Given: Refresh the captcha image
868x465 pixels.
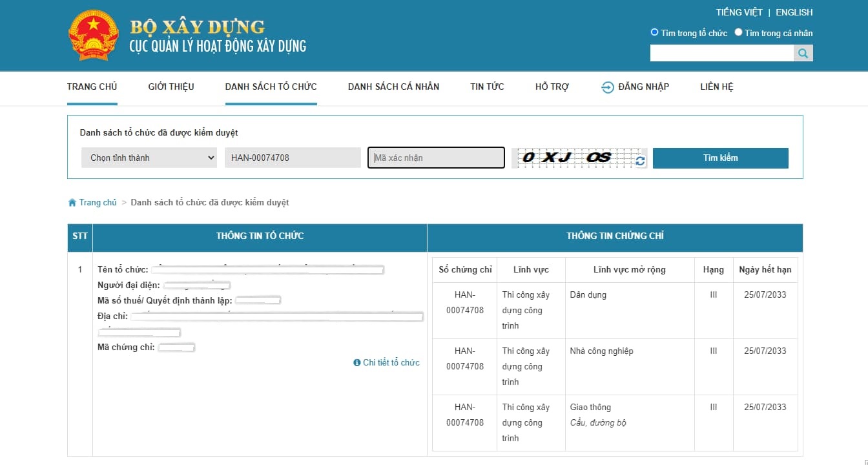Looking at the screenshot, I should [640, 161].
